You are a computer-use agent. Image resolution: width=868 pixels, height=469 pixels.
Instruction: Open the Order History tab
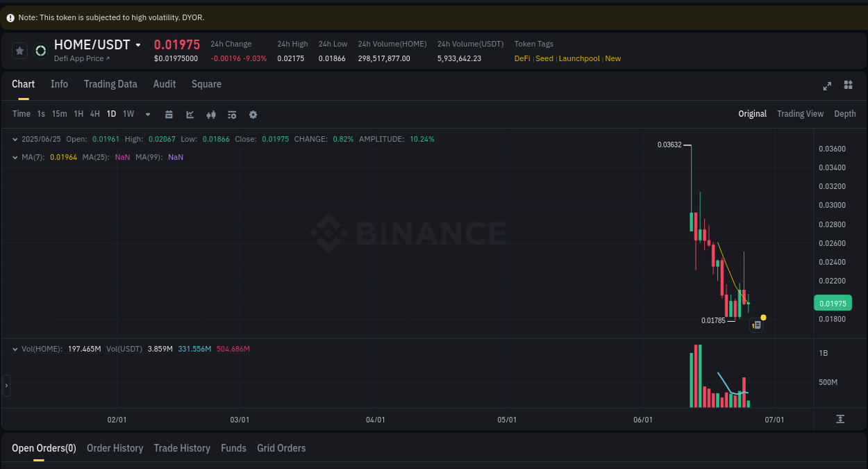(115, 448)
